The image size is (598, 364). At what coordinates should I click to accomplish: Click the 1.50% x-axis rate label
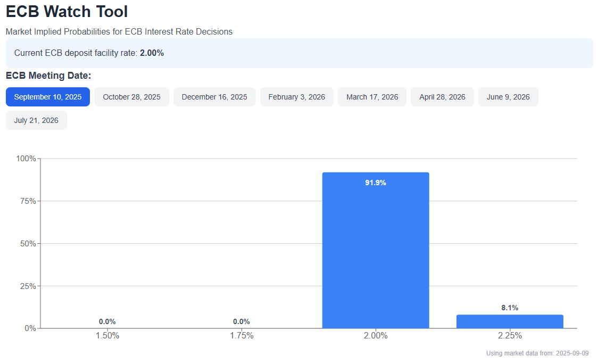click(x=107, y=336)
